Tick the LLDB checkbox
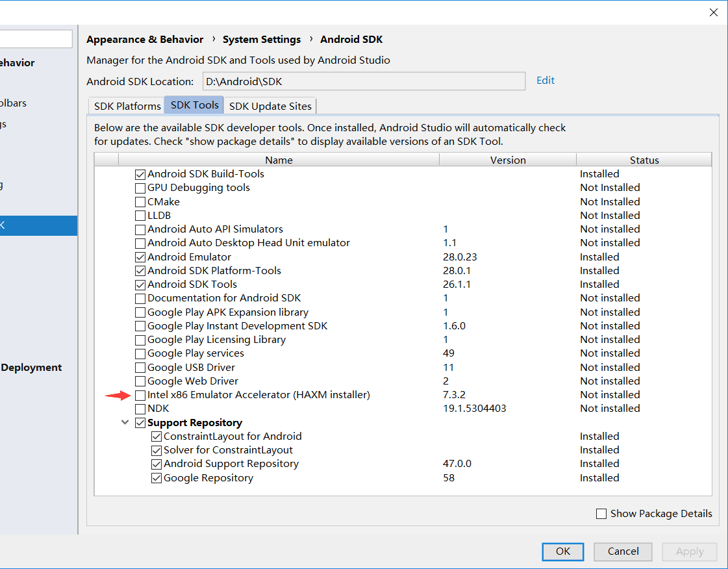This screenshot has width=728, height=569. (140, 216)
